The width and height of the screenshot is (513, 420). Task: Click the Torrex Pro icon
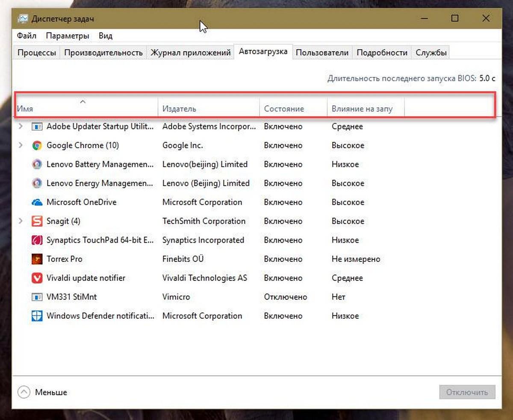[37, 259]
